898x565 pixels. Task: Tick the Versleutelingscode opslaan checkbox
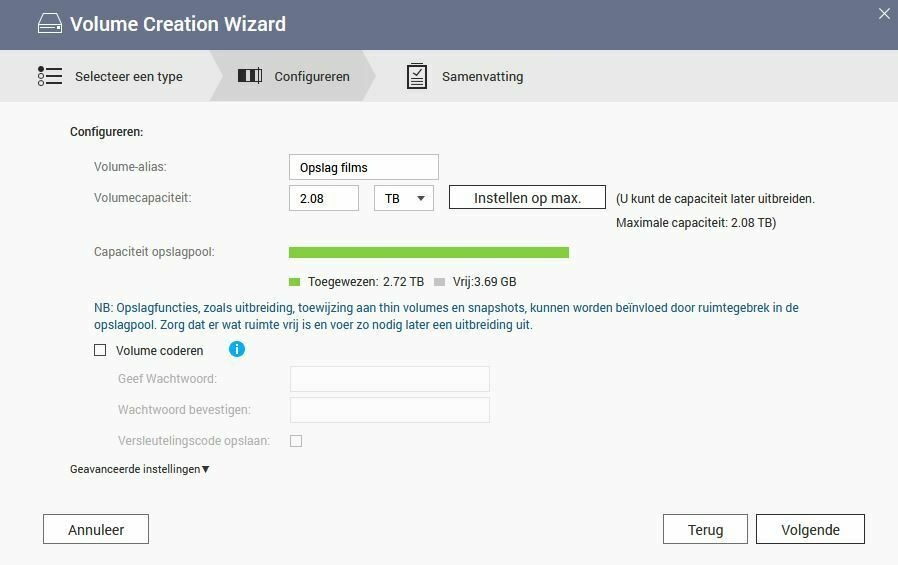(x=296, y=441)
